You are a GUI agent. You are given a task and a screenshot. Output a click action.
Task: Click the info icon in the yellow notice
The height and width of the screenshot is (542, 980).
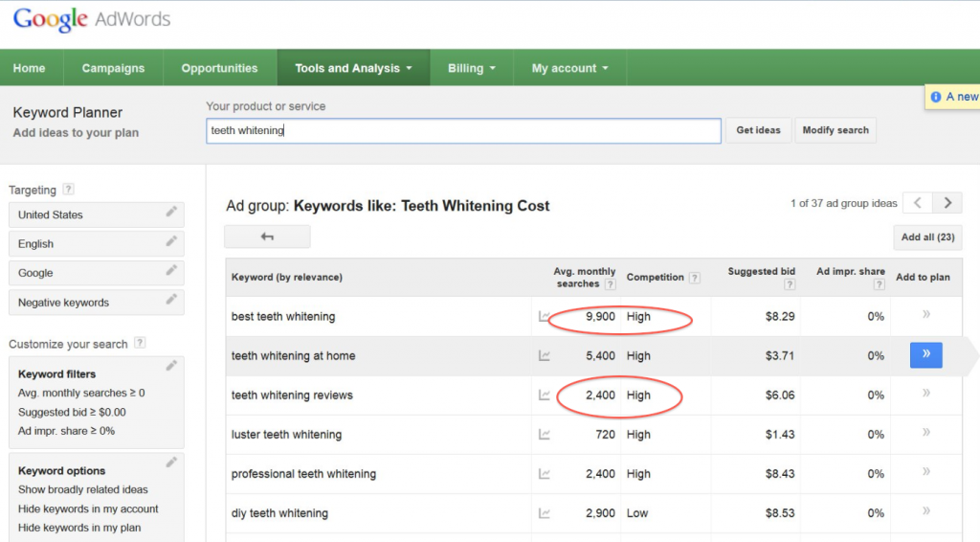936,97
